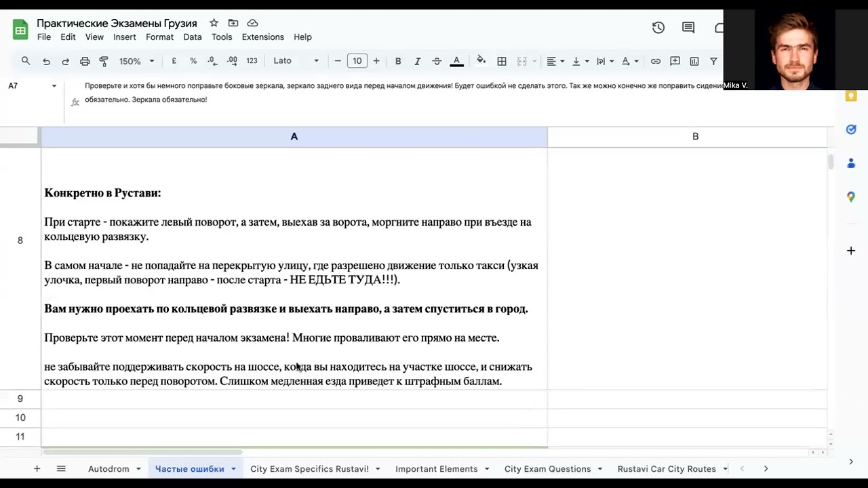Switch to Rustavi Car City Routes tab

click(667, 469)
